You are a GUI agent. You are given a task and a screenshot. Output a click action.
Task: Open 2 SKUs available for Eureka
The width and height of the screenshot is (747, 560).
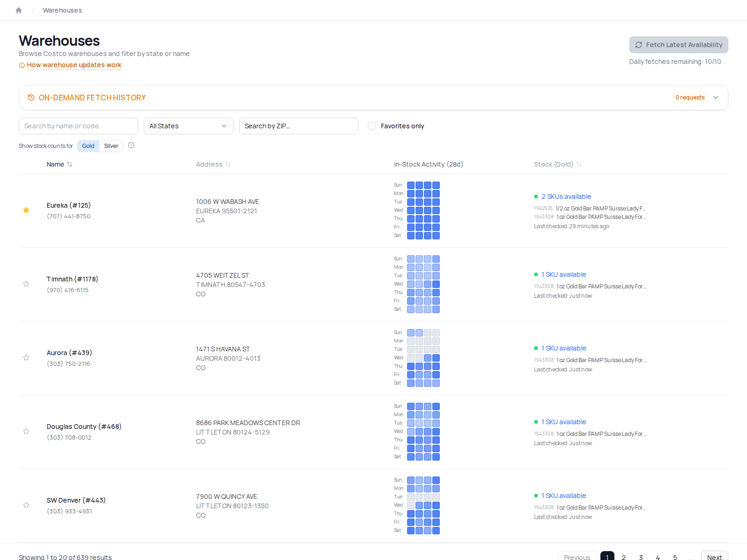[566, 196]
